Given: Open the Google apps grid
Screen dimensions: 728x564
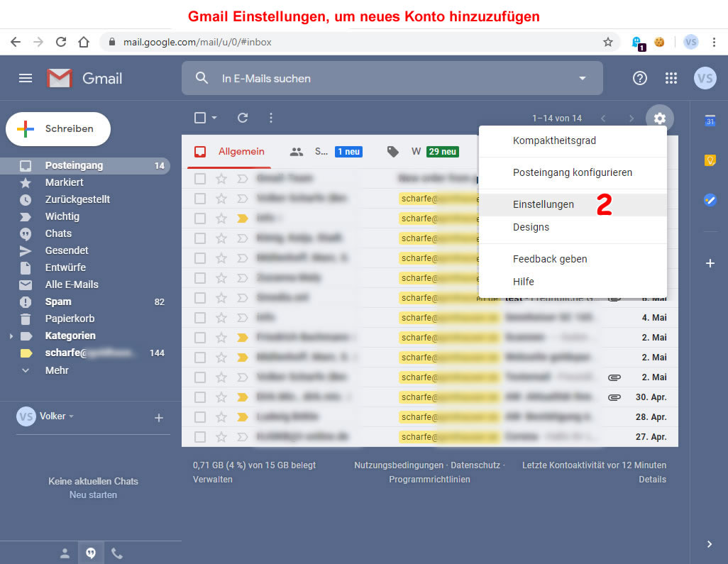Looking at the screenshot, I should pos(671,78).
